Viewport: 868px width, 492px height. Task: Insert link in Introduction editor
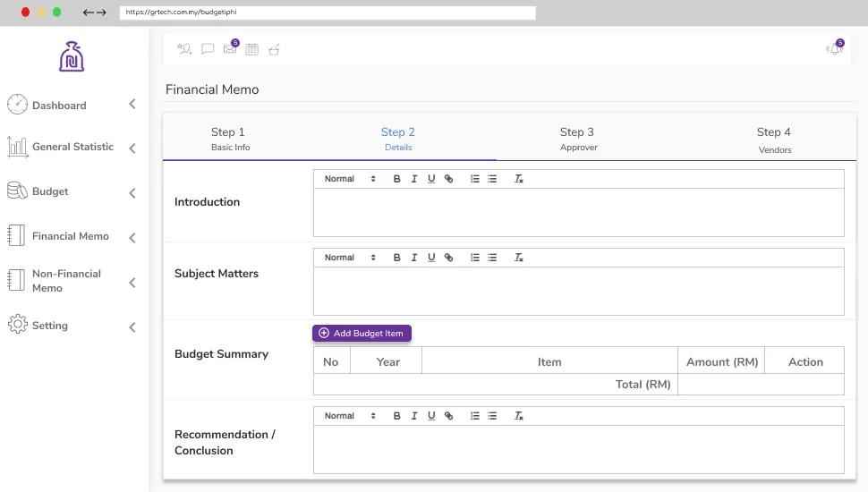pos(449,179)
